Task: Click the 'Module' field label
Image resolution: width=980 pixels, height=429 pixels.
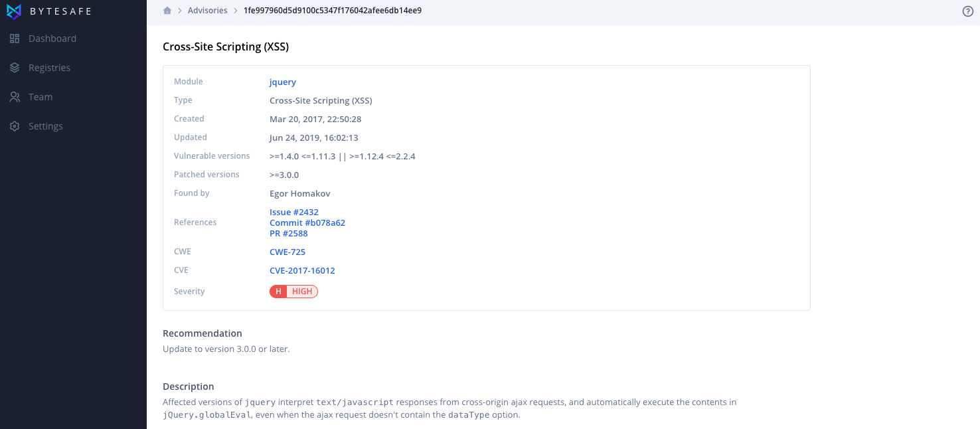Action: [189, 82]
